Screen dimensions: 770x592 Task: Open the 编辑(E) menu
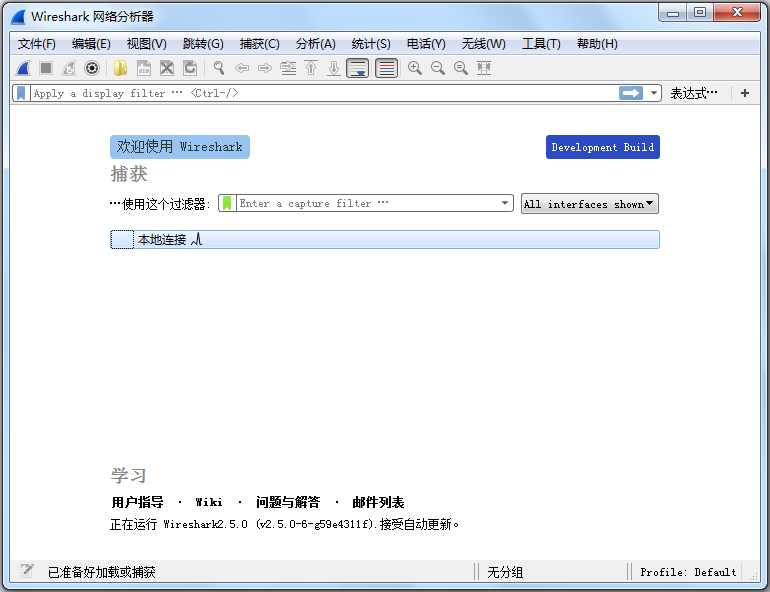[x=91, y=44]
